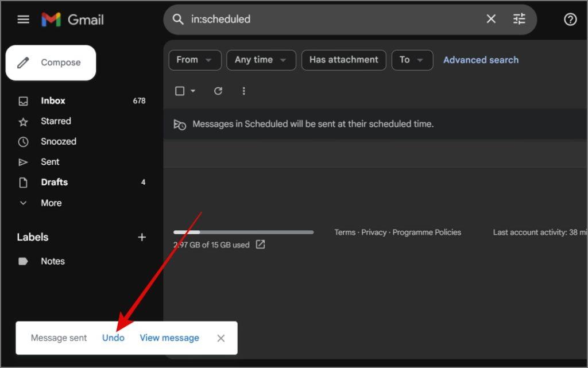This screenshot has height=368, width=588.
Task: Click the Sent arrow icon
Action: (23, 162)
